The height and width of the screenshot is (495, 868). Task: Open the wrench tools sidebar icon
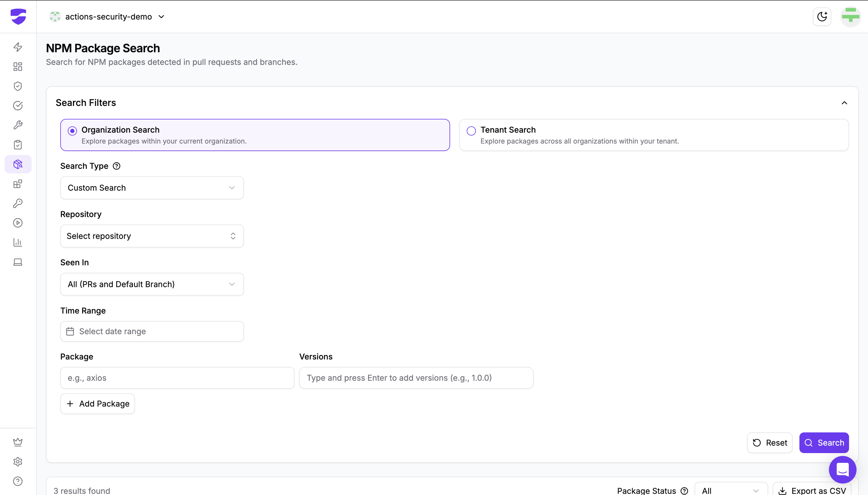point(18,125)
